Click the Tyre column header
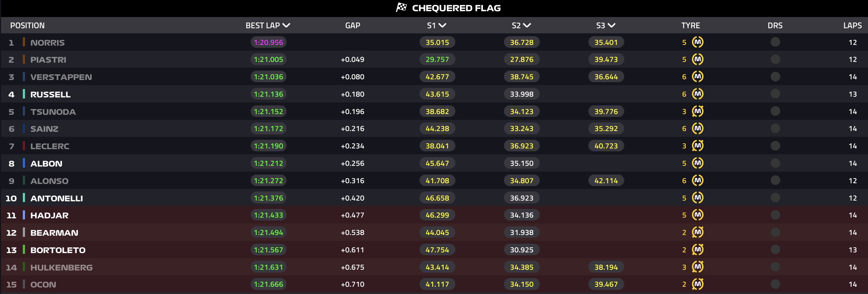Screen dimensions: 868x294 [690, 26]
